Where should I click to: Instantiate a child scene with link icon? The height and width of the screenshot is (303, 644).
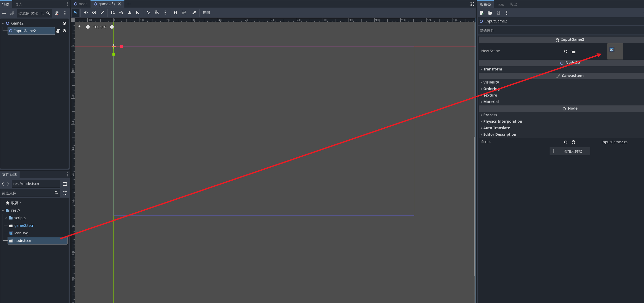point(12,13)
